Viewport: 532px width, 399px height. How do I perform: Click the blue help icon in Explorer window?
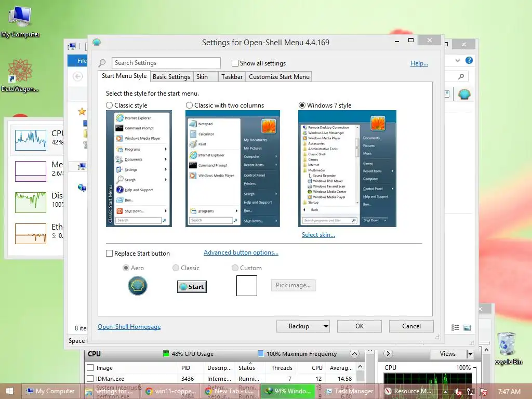pyautogui.click(x=469, y=60)
